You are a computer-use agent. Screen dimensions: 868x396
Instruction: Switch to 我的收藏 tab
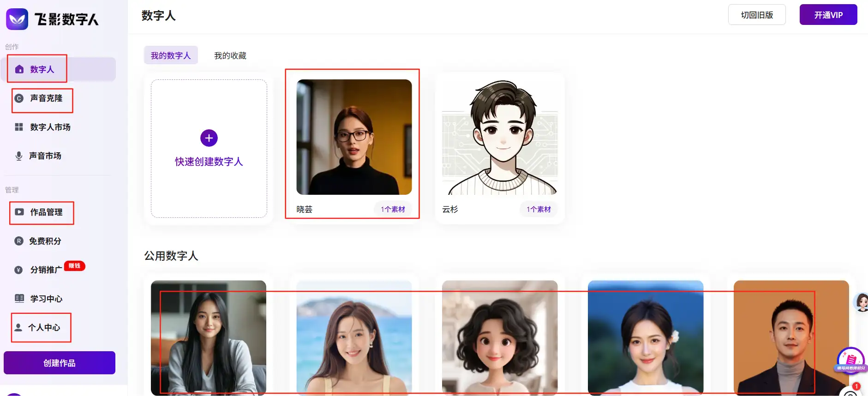[x=230, y=55]
